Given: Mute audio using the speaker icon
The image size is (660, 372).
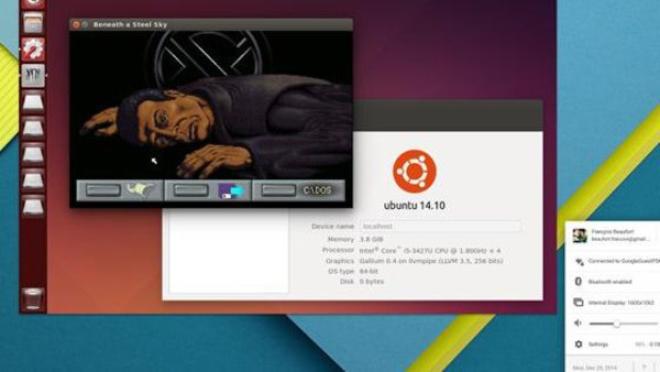Looking at the screenshot, I should tap(578, 323).
